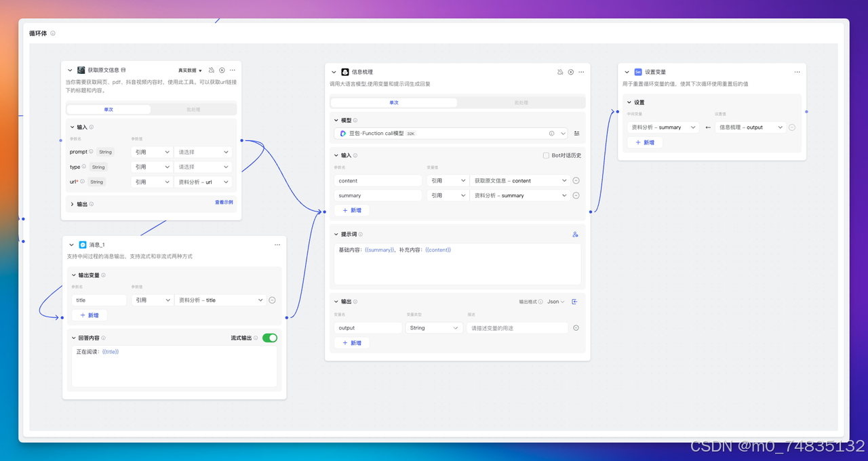Screen dimensions: 868x461
Task: Remove the summary input row
Action: point(576,195)
